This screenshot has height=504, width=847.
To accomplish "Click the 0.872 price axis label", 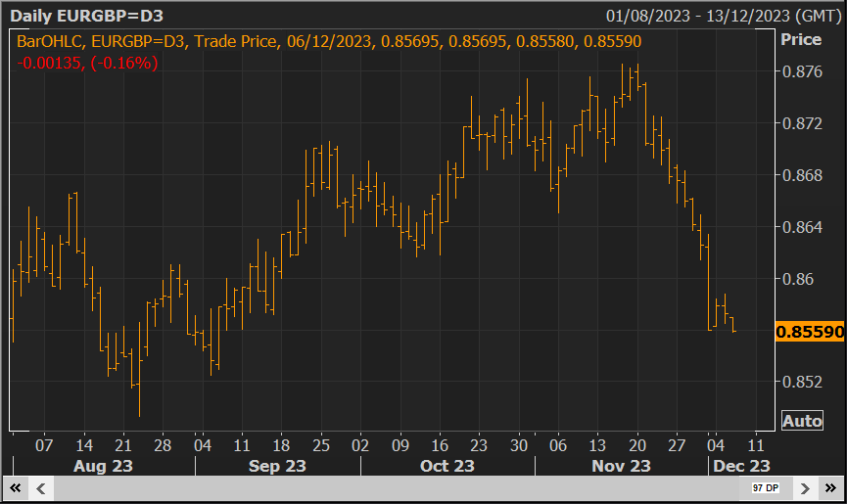I will click(x=802, y=123).
